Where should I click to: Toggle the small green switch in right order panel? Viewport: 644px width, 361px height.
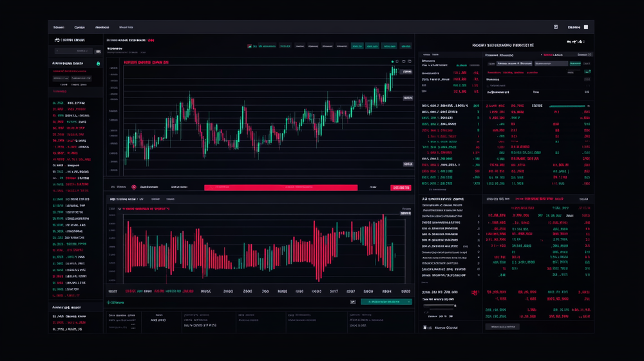587,72
